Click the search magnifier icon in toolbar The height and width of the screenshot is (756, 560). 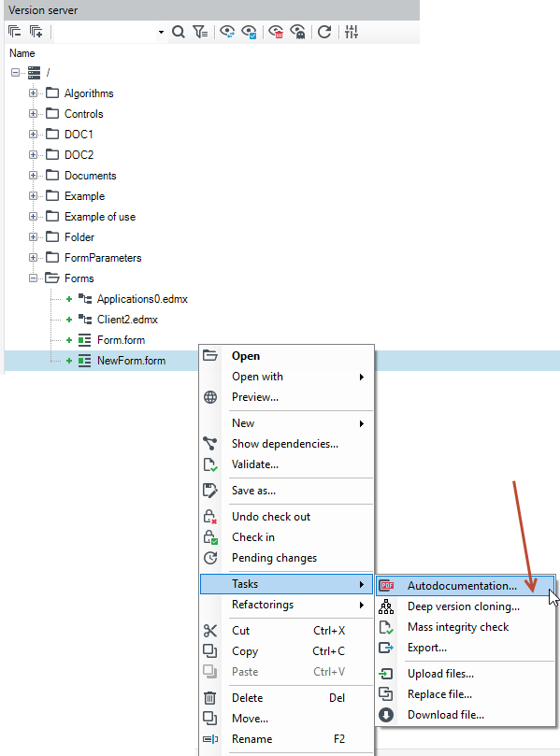coord(179,33)
